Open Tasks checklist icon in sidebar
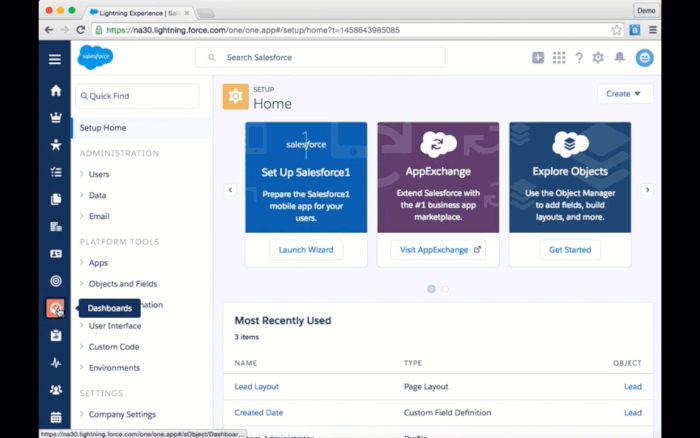700x438 pixels. tap(56, 172)
